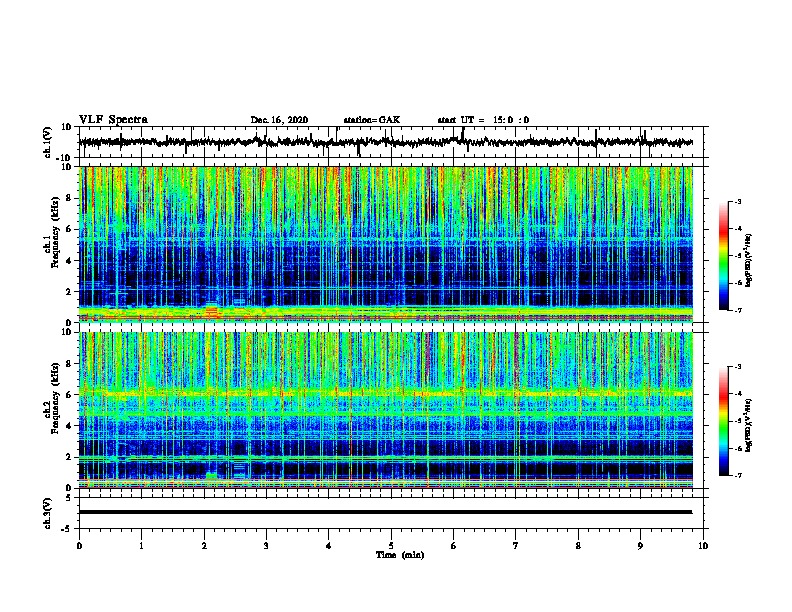Click the time-axis tick label "1"
The height and width of the screenshot is (612, 792).
click(x=142, y=546)
